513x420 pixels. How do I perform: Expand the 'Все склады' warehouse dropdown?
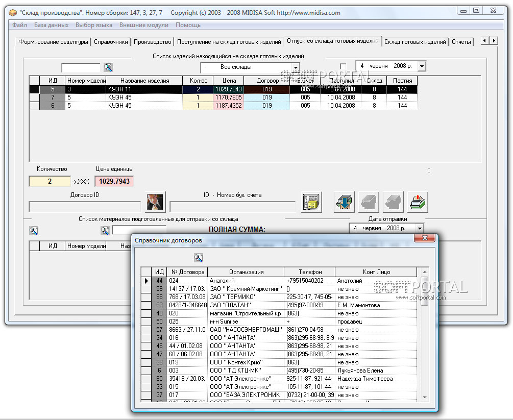click(296, 67)
